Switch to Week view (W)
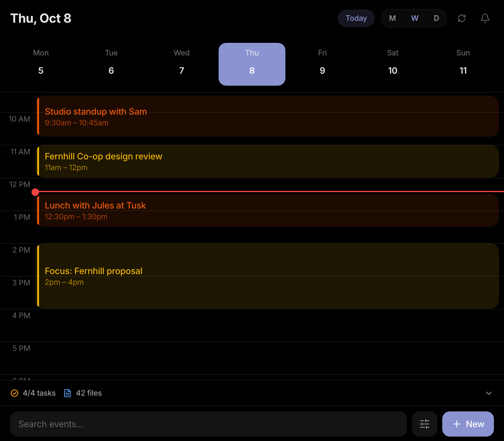The width and height of the screenshot is (504, 441). click(x=415, y=18)
